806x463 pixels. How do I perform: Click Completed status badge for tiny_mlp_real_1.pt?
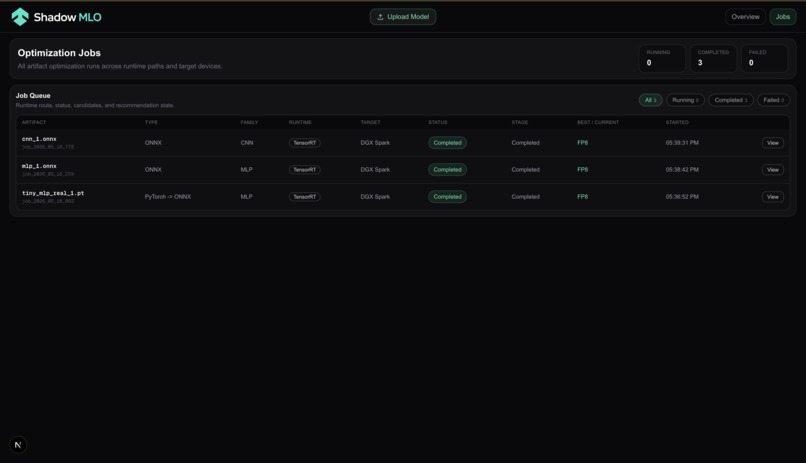[x=447, y=197]
